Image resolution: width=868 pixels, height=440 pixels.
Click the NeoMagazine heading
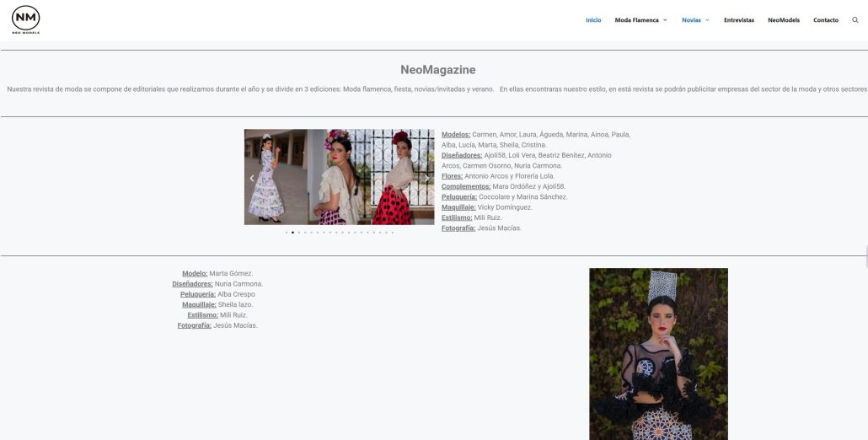tap(437, 70)
